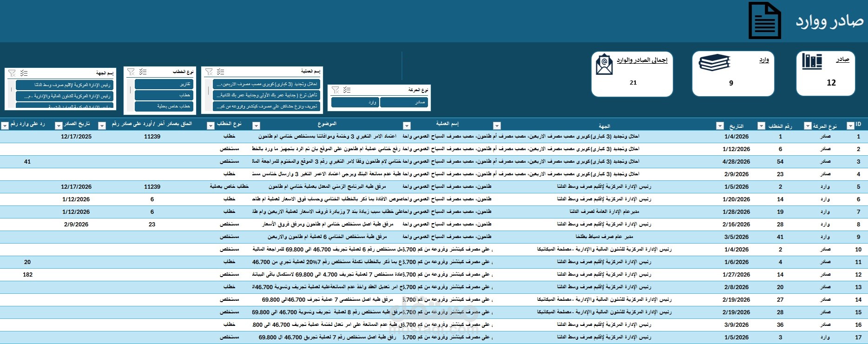The image size is (868, 344).
Task: Open the نوع الخطاب column filter dropdown
Action: tap(210, 126)
